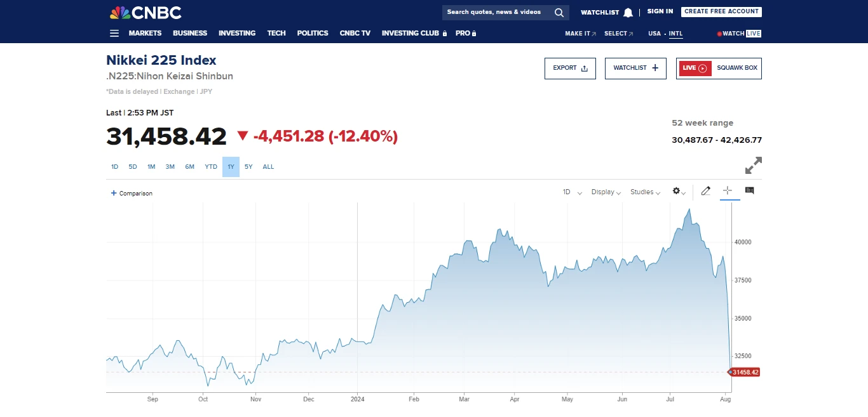
Task: Add the index to Watchlist
Action: click(635, 69)
